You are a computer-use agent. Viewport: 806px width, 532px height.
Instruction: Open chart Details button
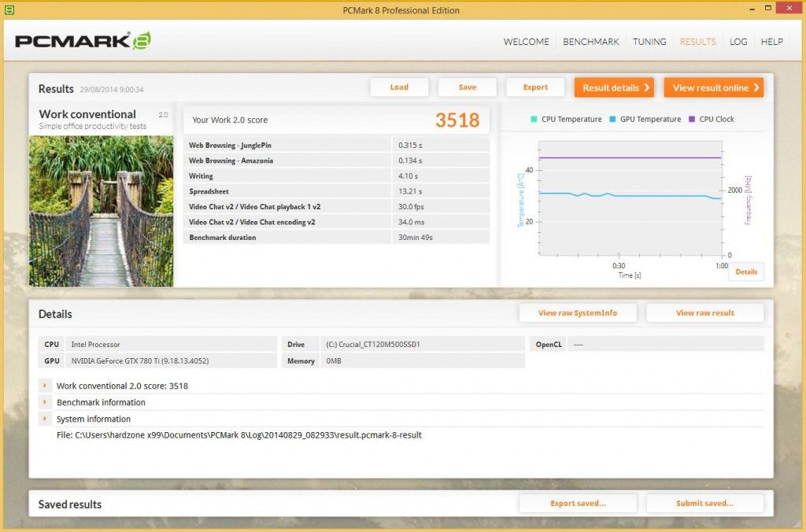(x=746, y=272)
